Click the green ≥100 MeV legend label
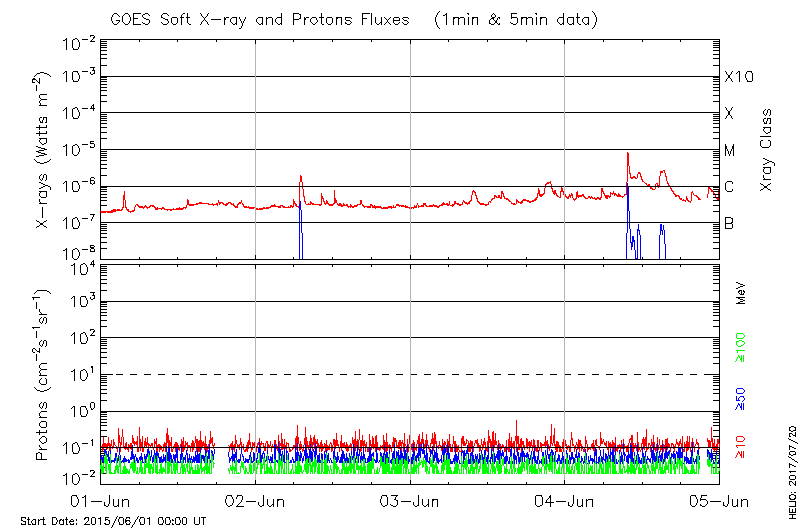This screenshot has height=530, width=800. tap(741, 348)
